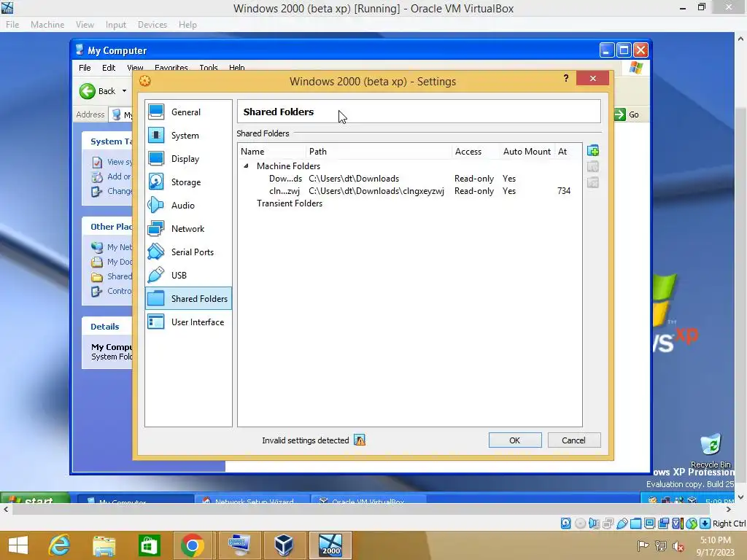Click optical disk status icon
The height and width of the screenshot is (560, 747).
click(x=580, y=524)
